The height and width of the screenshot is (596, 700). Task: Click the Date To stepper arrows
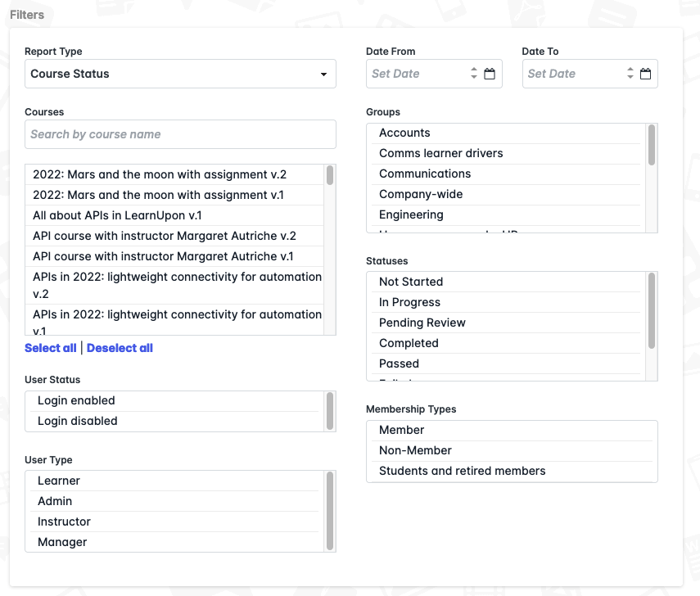pyautogui.click(x=629, y=74)
